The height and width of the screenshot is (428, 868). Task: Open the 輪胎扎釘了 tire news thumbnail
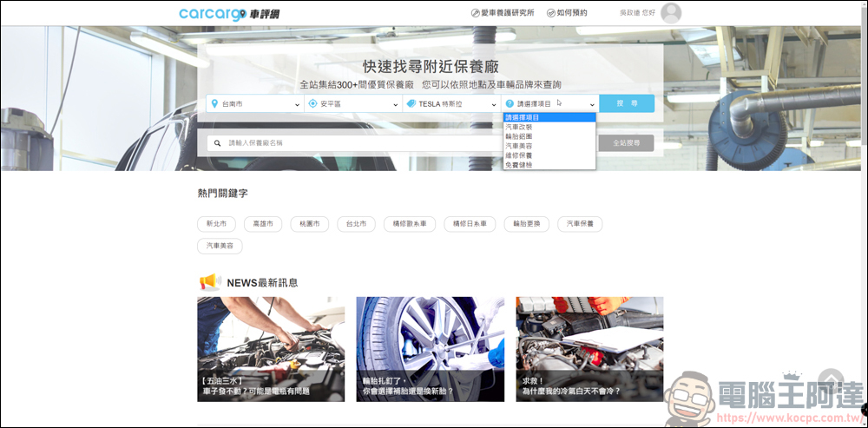click(x=431, y=349)
